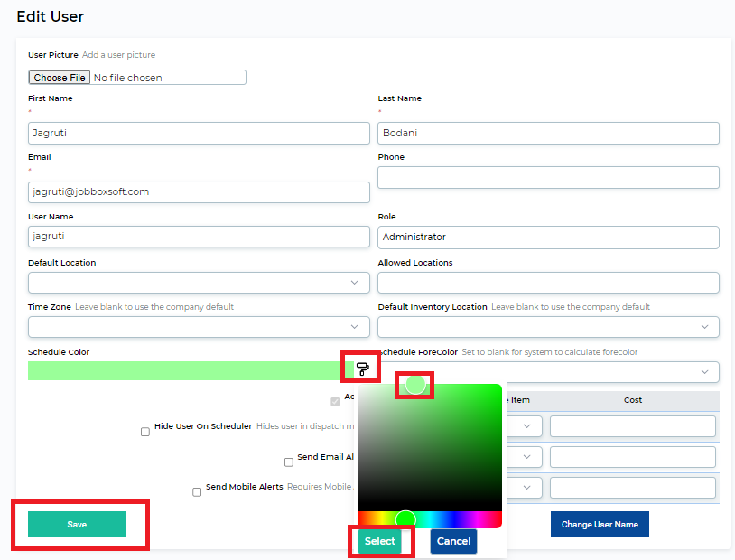Click the User Name field
This screenshot has height=560, width=735.
pos(199,237)
